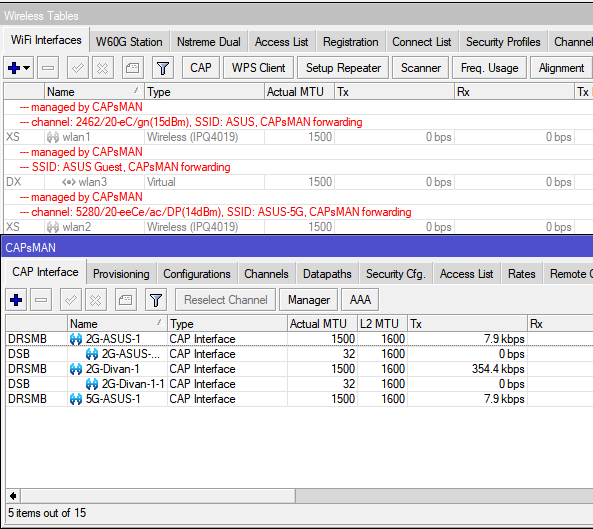Image resolution: width=593 pixels, height=529 pixels.
Task: Click the comment icon in CAPsMAN toolbar
Action: click(x=126, y=300)
